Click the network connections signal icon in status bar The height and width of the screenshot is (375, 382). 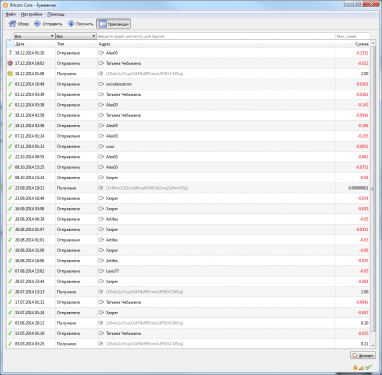tap(362, 367)
